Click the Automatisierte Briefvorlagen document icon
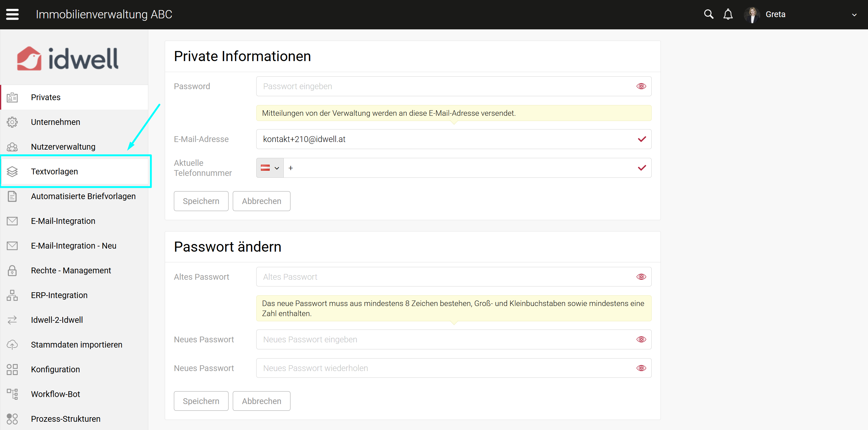 pyautogui.click(x=13, y=196)
